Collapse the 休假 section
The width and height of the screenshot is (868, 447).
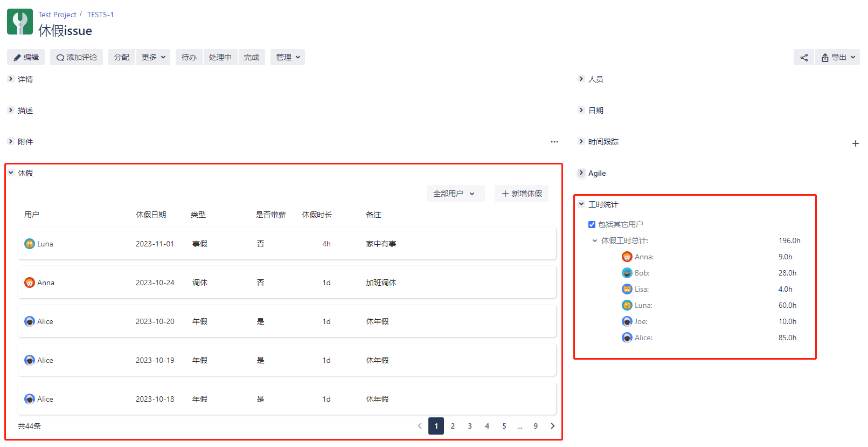(11, 173)
